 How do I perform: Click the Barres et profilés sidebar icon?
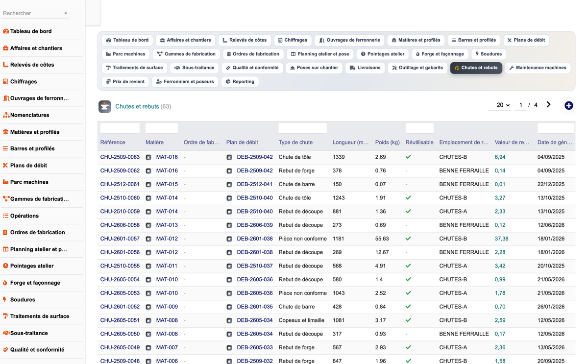[6, 148]
